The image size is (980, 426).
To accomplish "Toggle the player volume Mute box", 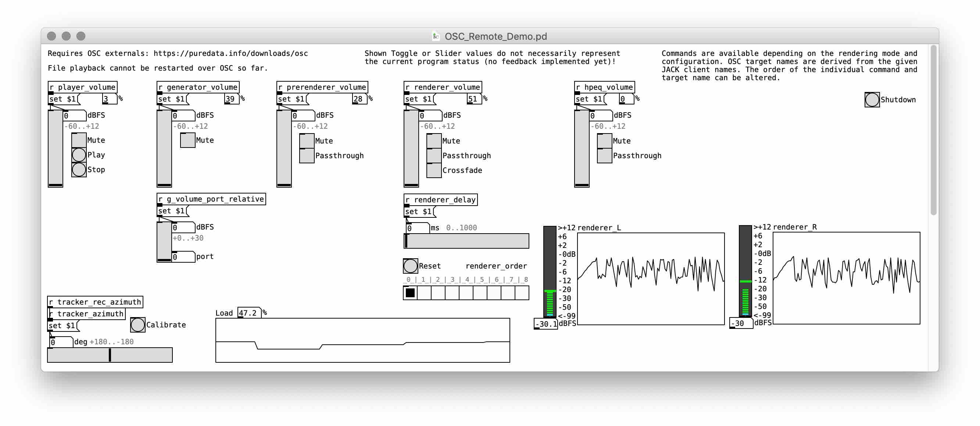I will [x=79, y=140].
